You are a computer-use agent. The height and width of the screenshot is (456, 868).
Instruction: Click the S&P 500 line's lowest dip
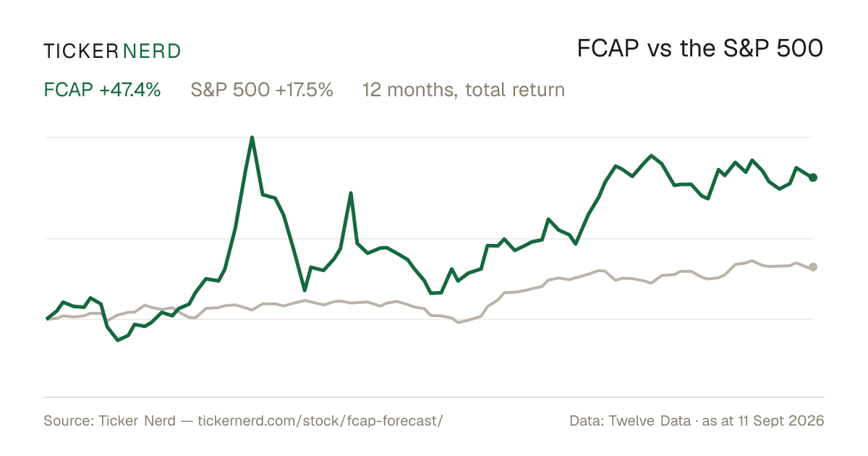point(458,322)
